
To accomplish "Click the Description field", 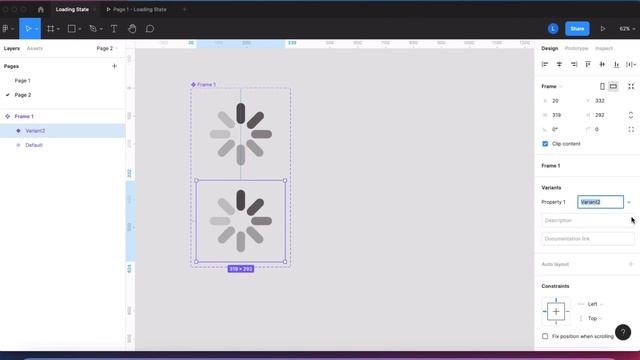I will [588, 220].
